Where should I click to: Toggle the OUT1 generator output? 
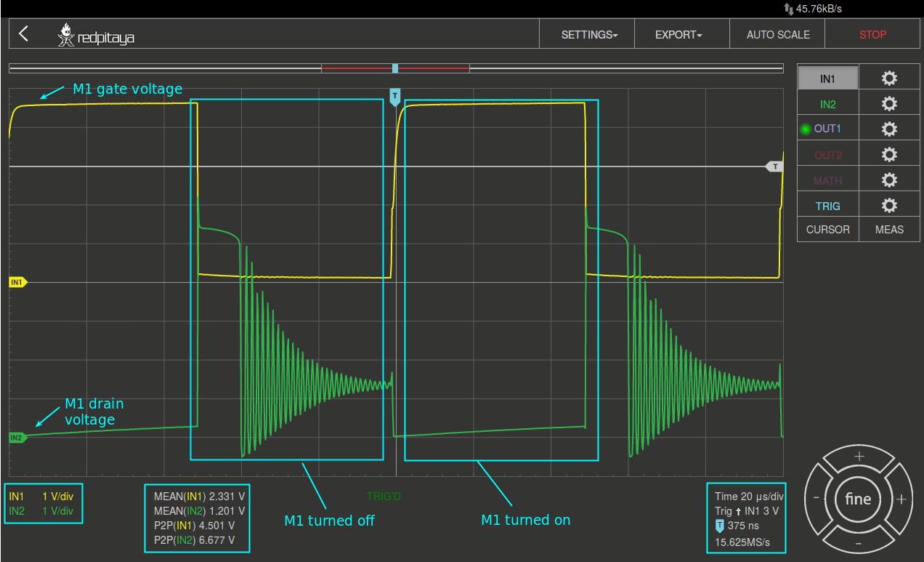[828, 129]
